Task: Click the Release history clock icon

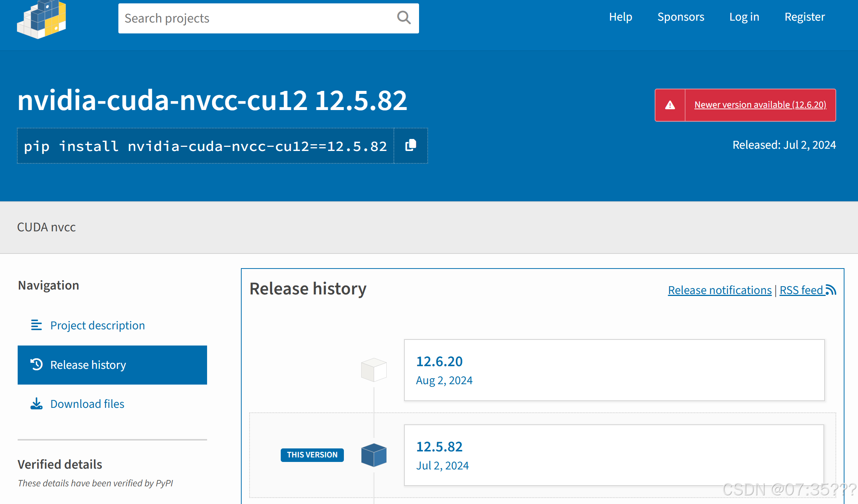Action: coord(36,364)
